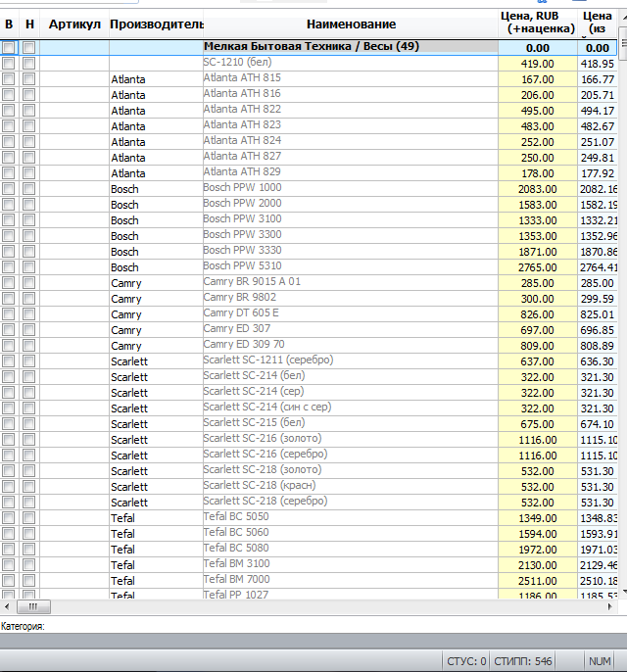The height and width of the screenshot is (672, 627).
Task: Tick the Н checkbox in the category header row
Action: click(x=28, y=48)
